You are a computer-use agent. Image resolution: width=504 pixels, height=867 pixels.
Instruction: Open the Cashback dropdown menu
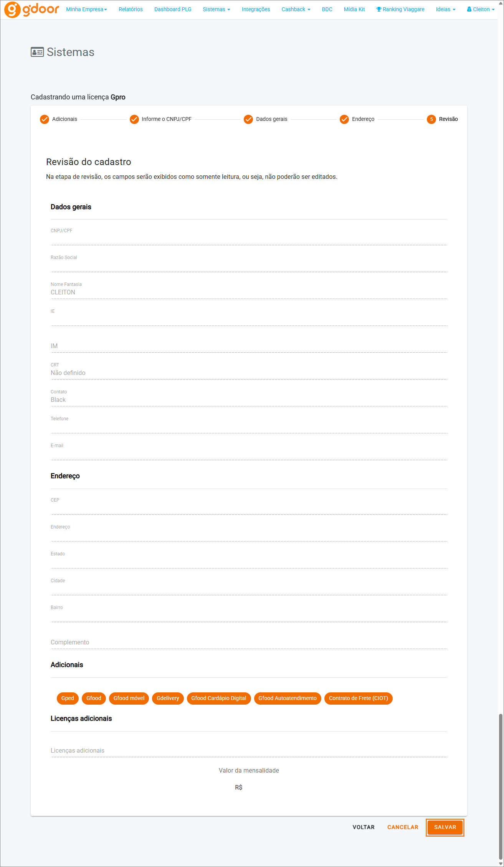pyautogui.click(x=296, y=9)
